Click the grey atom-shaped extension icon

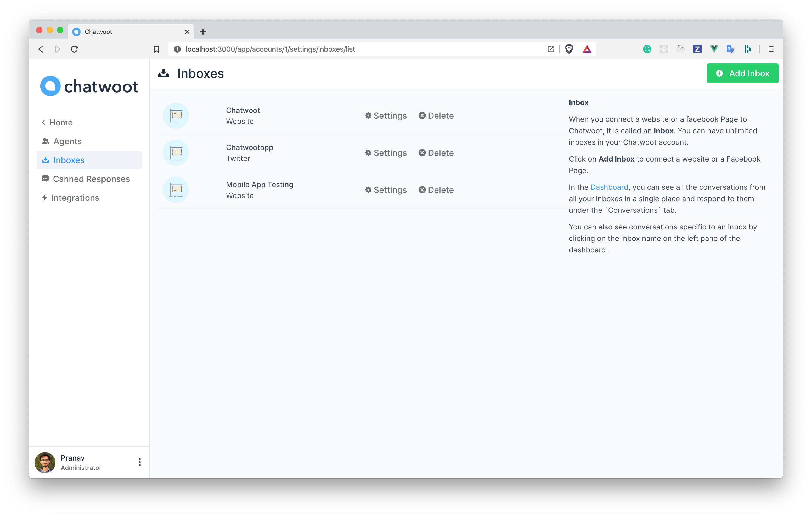pos(664,49)
